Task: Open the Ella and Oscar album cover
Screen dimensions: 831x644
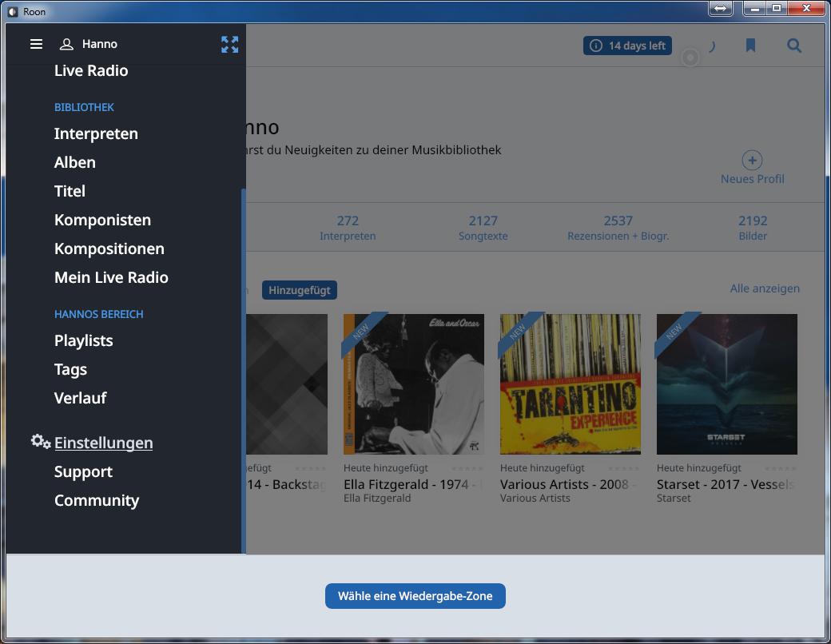Action: [x=413, y=384]
